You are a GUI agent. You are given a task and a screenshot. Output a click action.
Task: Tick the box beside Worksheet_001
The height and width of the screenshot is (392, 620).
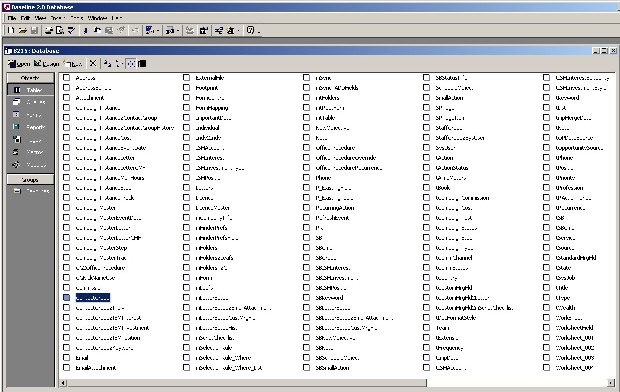(x=546, y=337)
